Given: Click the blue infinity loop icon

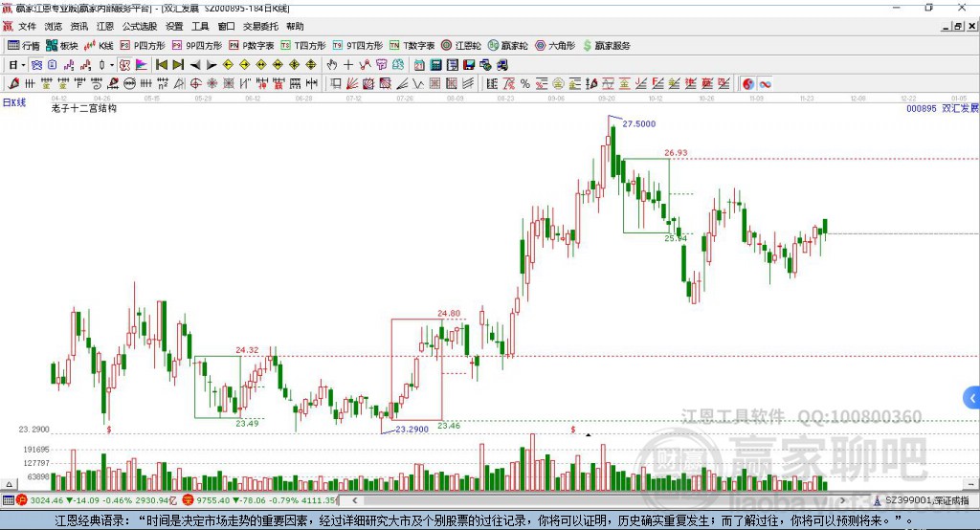Looking at the screenshot, I should [x=766, y=84].
